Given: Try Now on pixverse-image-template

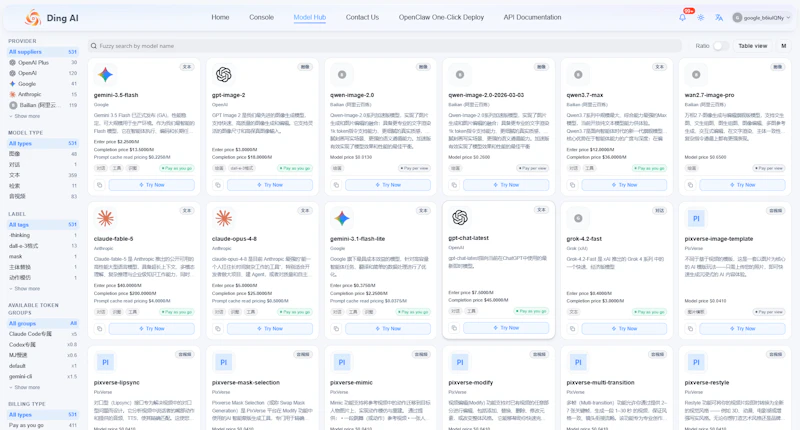Looking at the screenshot, I should (x=742, y=328).
